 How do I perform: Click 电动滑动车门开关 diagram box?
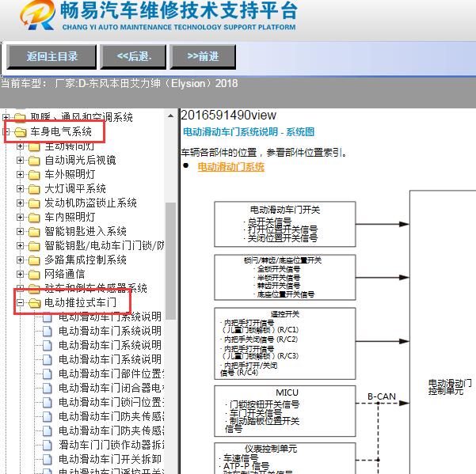pos(285,224)
